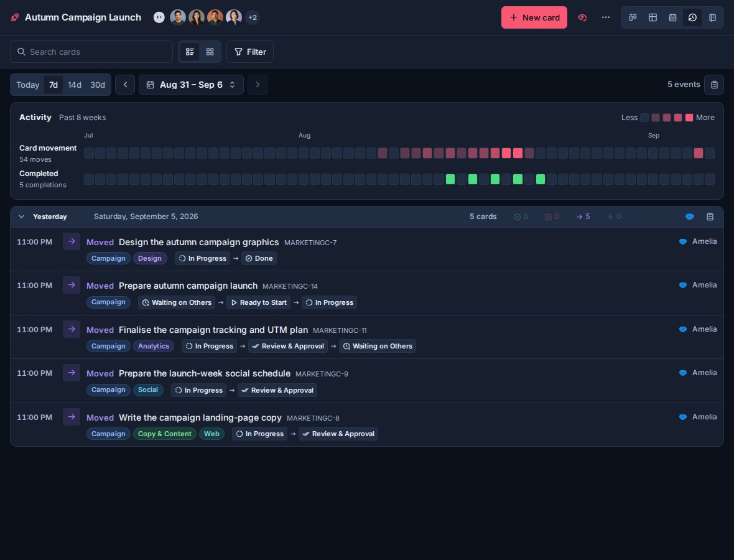Switch to compact grid layout toggle
Viewport: 734px width, 560px height.
pos(210,52)
